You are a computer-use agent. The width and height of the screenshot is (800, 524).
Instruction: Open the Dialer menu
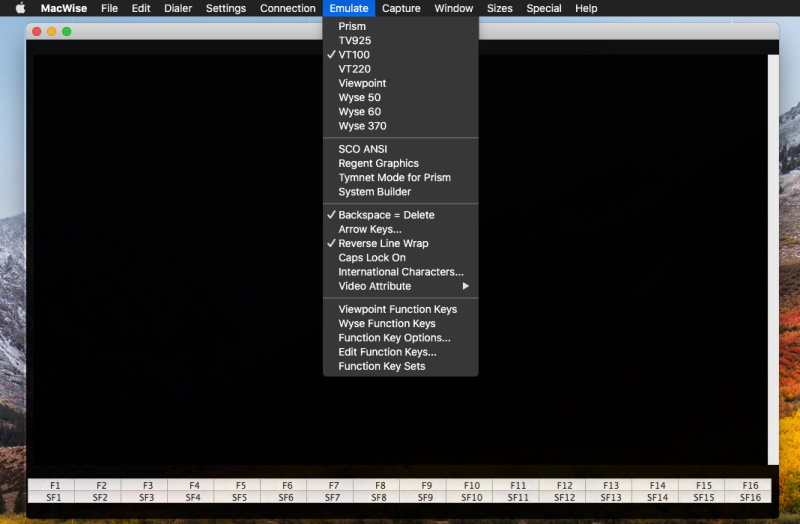click(178, 8)
